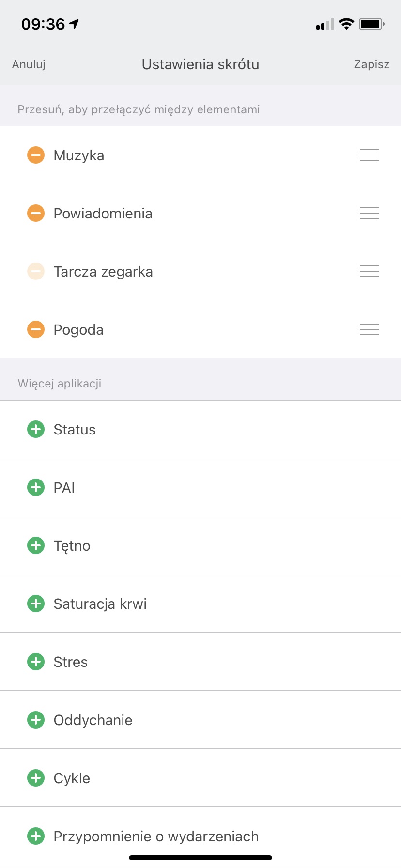Remove Muzyka with its orange minus icon
This screenshot has width=401, height=868.
[x=36, y=155]
